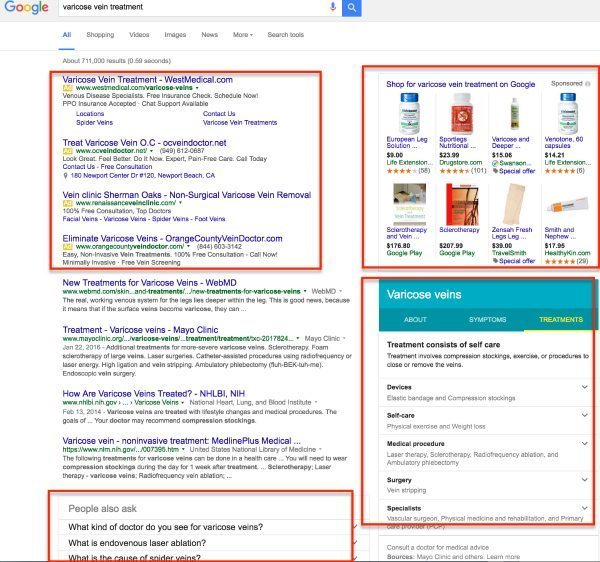Open Varicose vein noninvasive treatment MedlinePlus result
The height and width of the screenshot is (562, 600).
pyautogui.click(x=181, y=440)
